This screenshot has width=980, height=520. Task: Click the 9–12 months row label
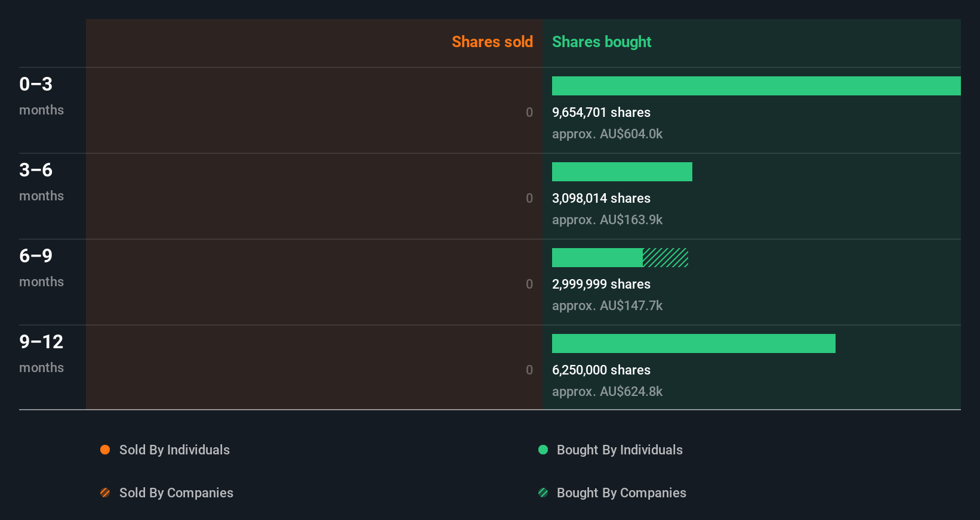41,353
